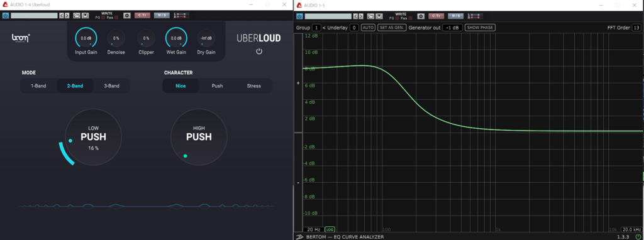Click the SET AS GEN. button

click(392, 28)
